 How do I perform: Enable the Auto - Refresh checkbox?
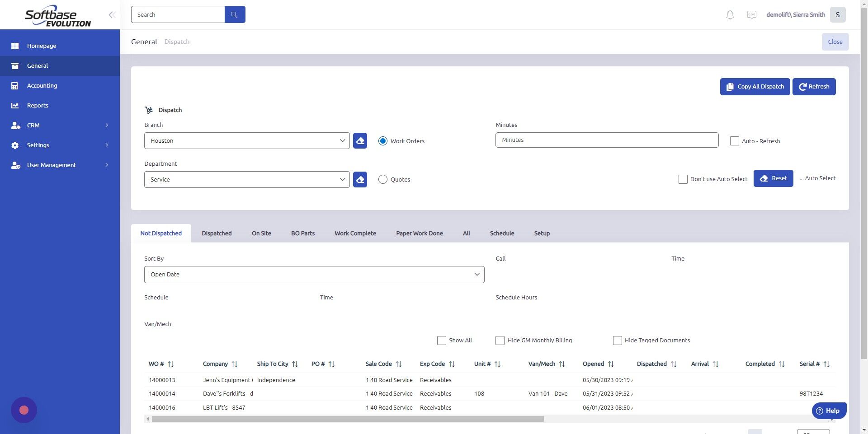click(x=734, y=141)
